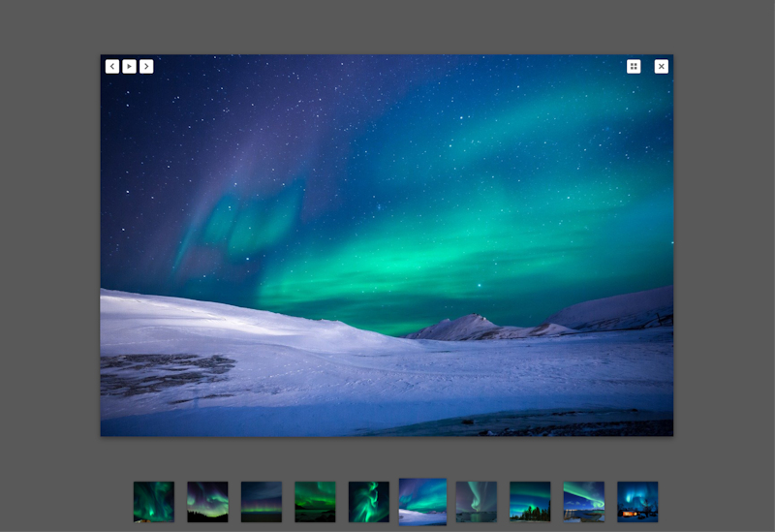
Task: Click the gray backdrop left of the photo
Action: pyautogui.click(x=48, y=242)
